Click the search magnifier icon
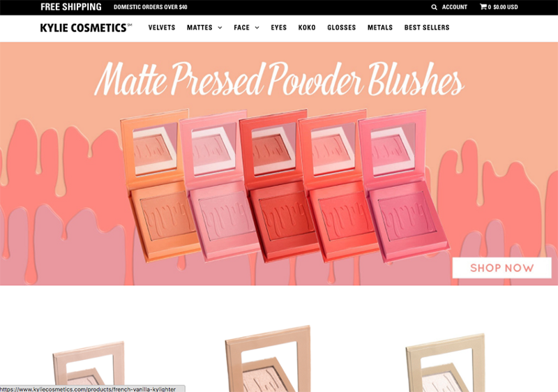 (x=434, y=7)
